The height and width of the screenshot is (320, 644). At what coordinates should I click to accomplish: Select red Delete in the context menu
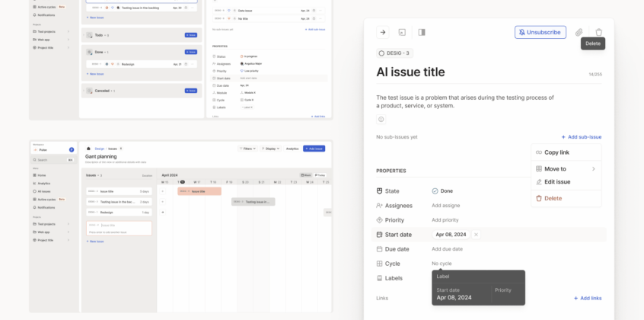click(553, 198)
